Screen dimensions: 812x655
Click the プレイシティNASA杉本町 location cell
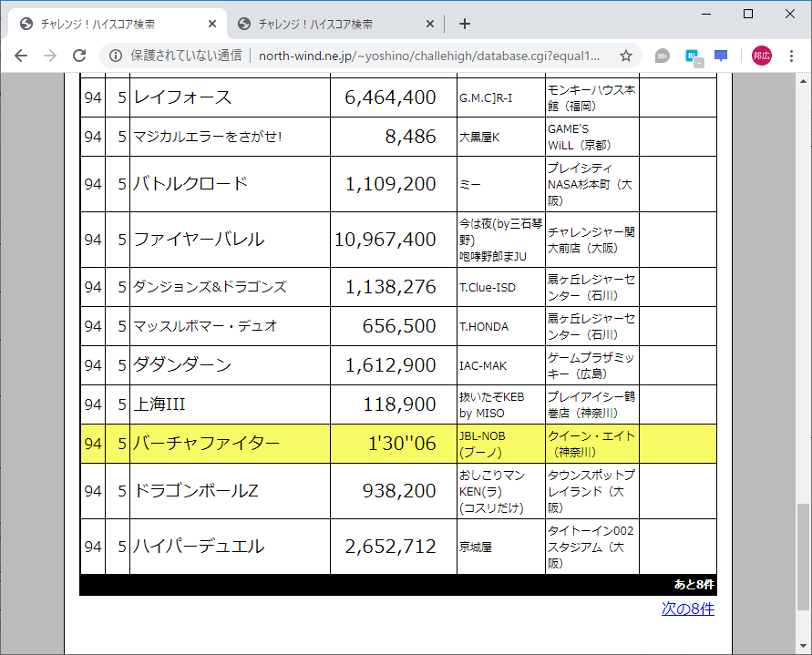591,184
